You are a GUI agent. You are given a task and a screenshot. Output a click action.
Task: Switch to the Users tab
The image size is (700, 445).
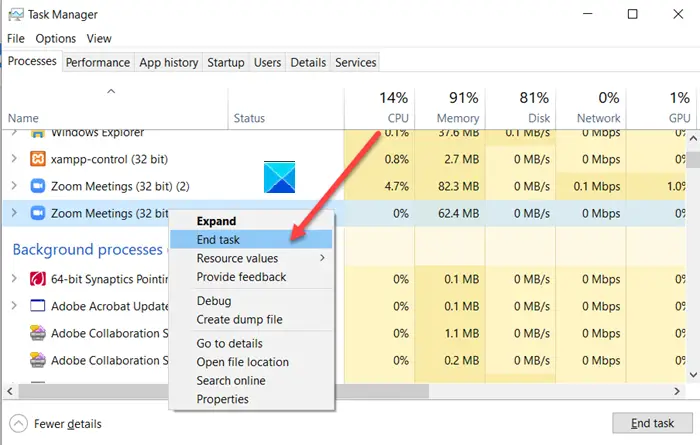(x=267, y=62)
